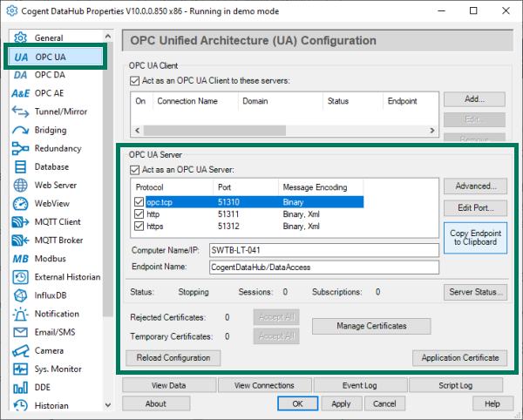Open the Advanced... server settings
The image size is (523, 420).
point(475,186)
